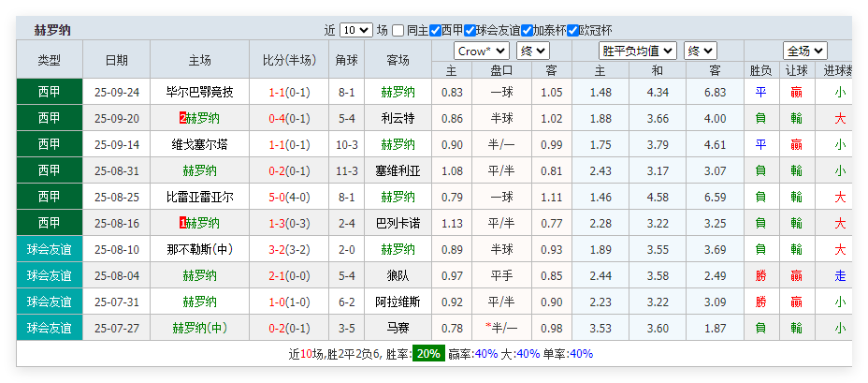868x383 pixels.
Task: Click the 球会友谊 badge for 25-08-04
Action: [x=50, y=275]
